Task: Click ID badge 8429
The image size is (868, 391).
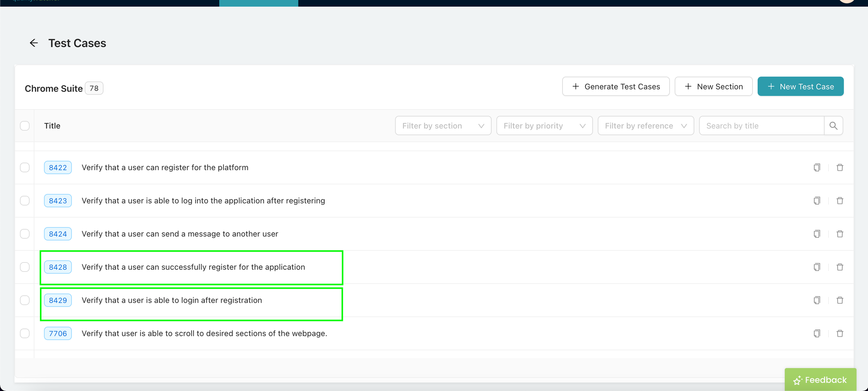Action: click(58, 300)
